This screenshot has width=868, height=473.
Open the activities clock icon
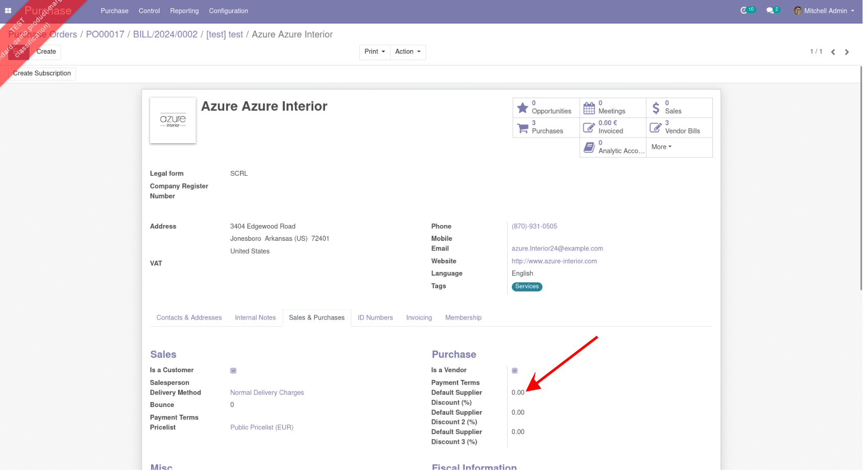click(744, 10)
